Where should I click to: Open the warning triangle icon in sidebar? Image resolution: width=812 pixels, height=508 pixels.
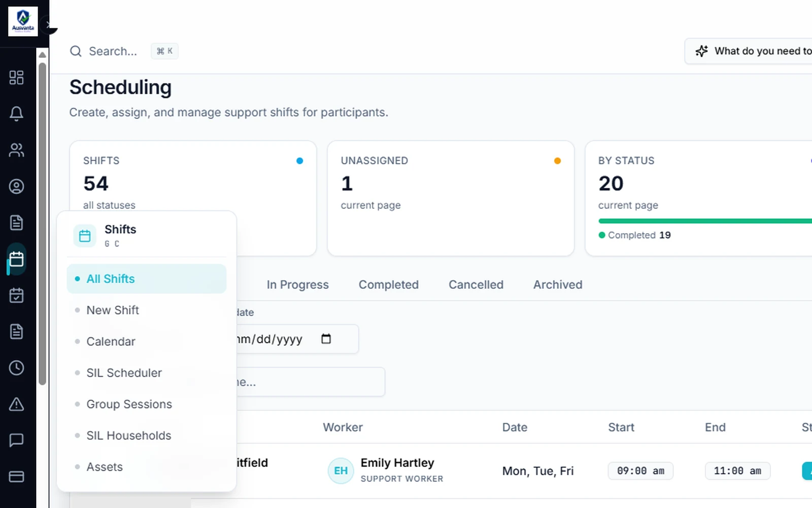pos(16,404)
